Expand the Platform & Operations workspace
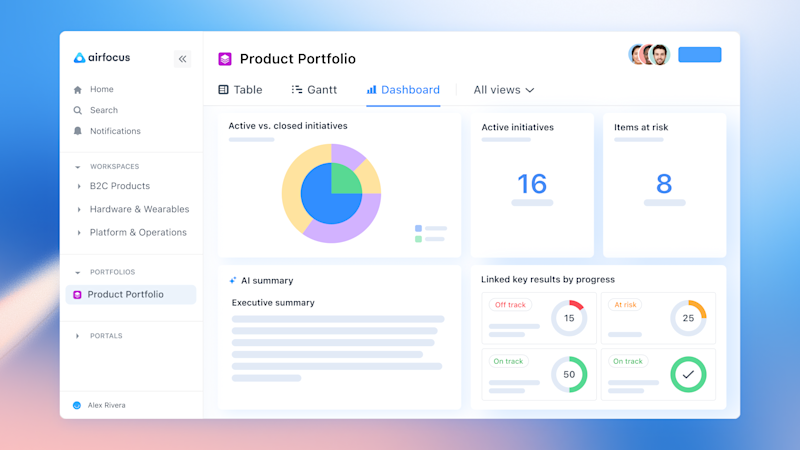 tap(79, 233)
